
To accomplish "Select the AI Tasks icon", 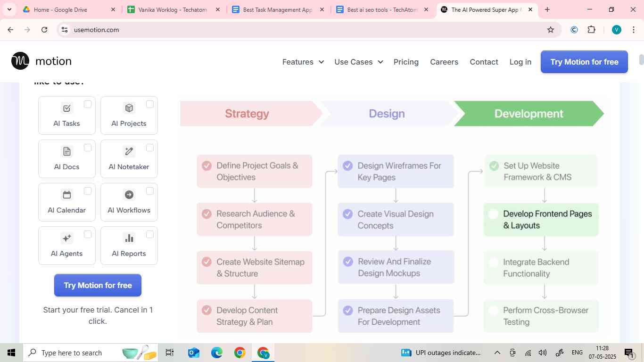I will point(67,108).
